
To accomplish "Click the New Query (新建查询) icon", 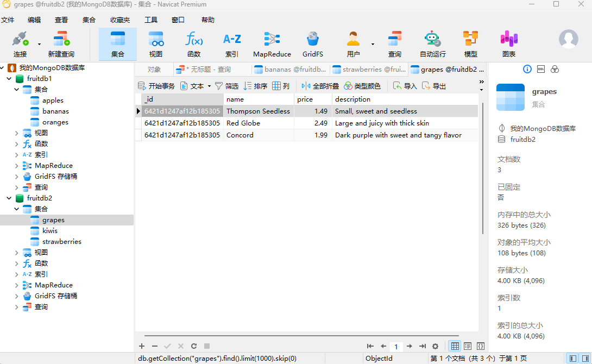I will point(61,40).
